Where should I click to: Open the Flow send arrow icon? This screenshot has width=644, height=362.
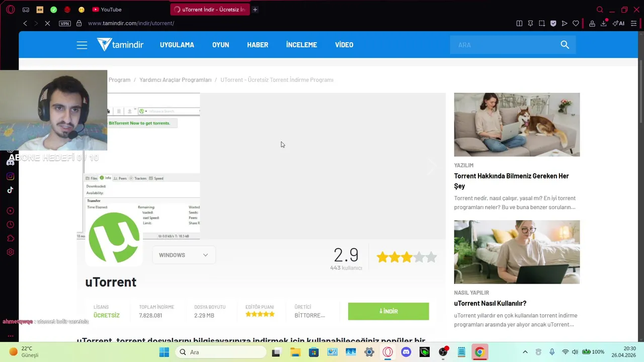[x=565, y=23]
